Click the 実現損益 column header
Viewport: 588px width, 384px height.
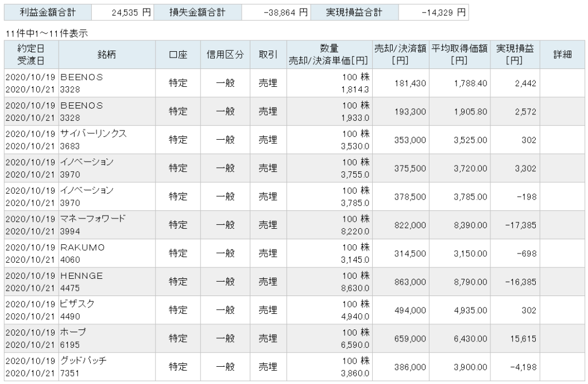pyautogui.click(x=515, y=55)
